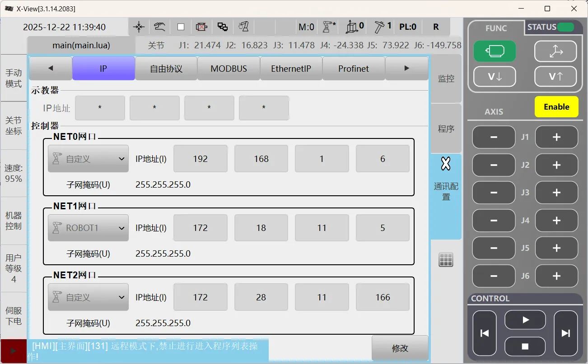
Task: Click the robot asterisk icon in toolbar
Action: coord(329,27)
